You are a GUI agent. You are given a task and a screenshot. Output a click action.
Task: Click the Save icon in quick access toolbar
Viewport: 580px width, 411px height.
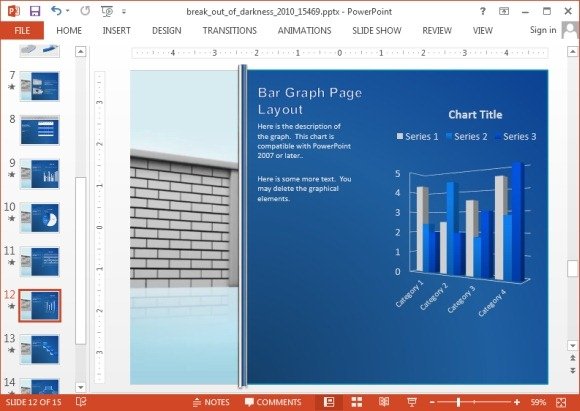35,11
